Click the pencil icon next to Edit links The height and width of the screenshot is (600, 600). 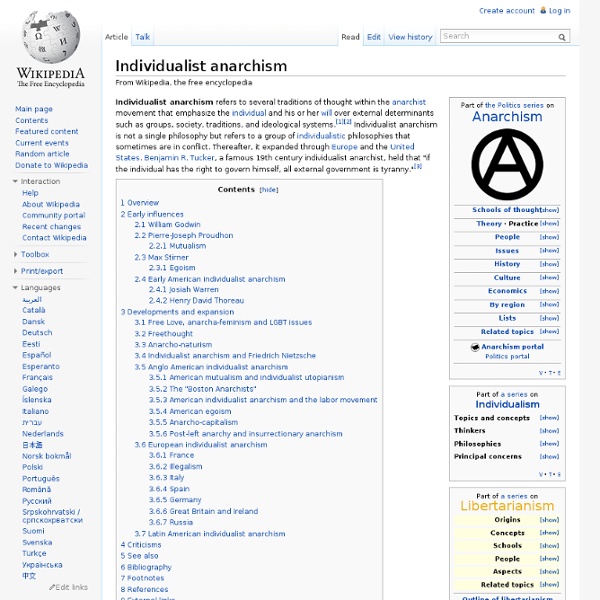tap(52, 587)
